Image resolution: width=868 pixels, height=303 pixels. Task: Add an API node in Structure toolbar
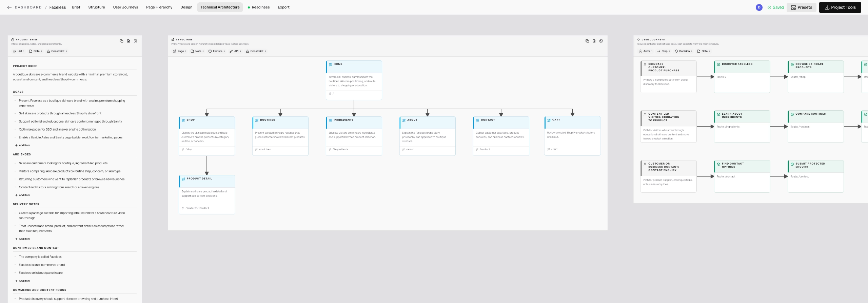coord(235,51)
